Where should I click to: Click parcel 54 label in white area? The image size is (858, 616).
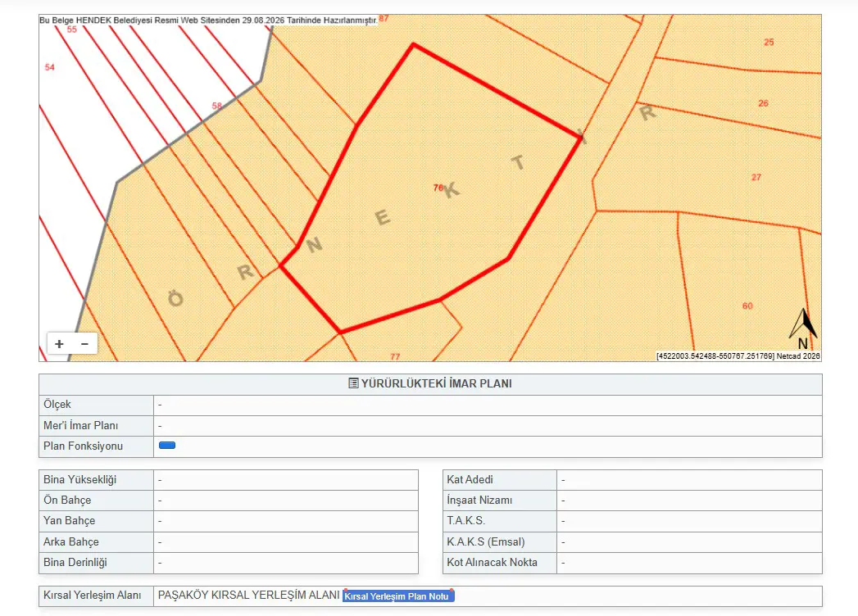pos(50,67)
